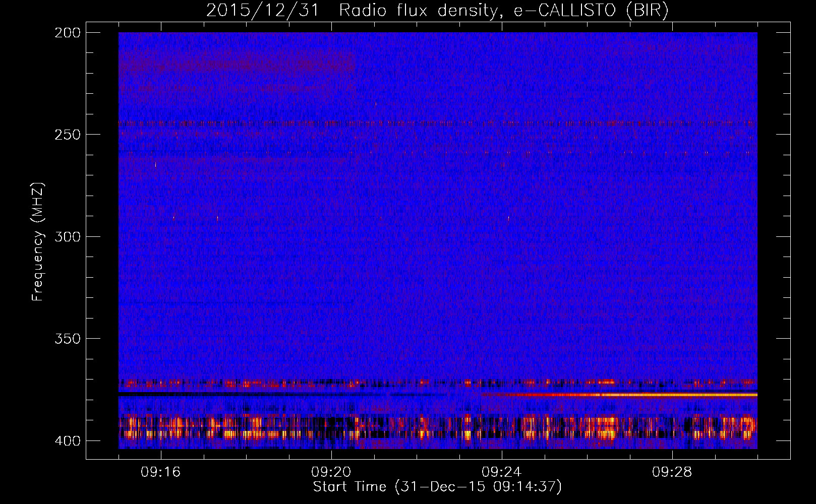Click the 200 frequency tick label
This screenshot has height=504, width=816.
pyautogui.click(x=68, y=33)
